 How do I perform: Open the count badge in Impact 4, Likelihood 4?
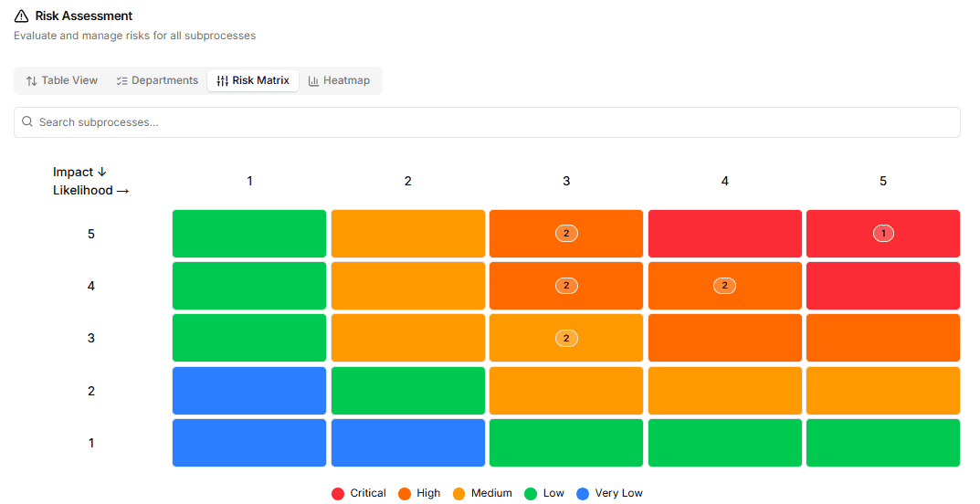click(x=724, y=286)
